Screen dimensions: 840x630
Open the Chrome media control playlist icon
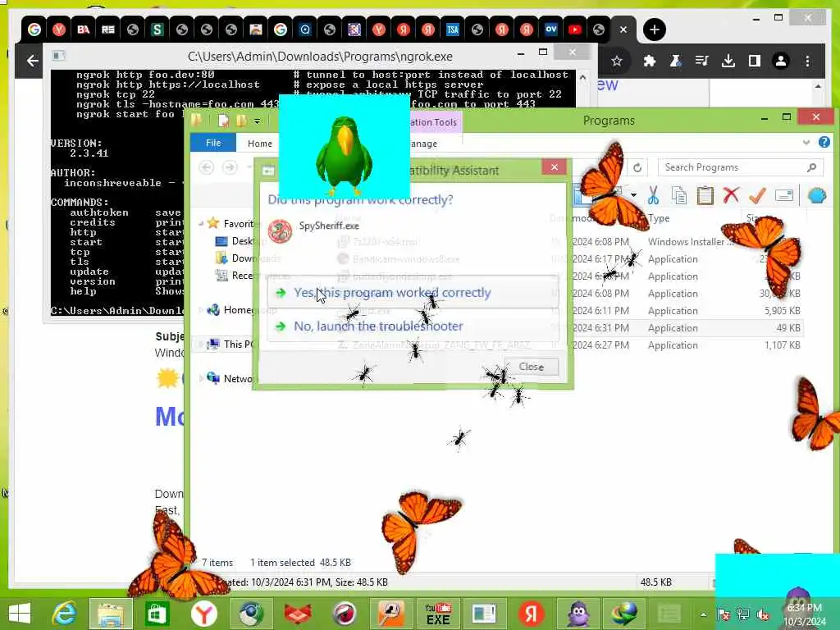(702, 61)
